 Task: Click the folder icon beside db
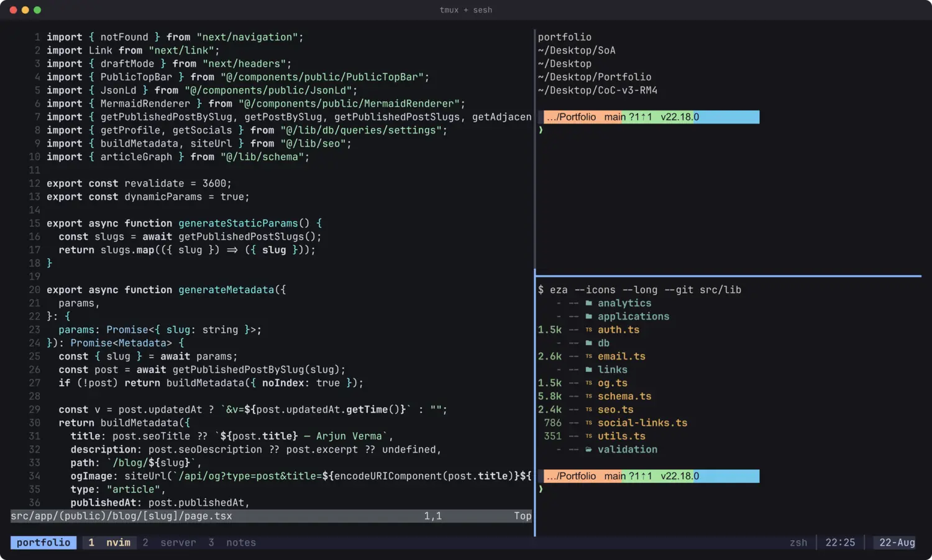point(588,343)
